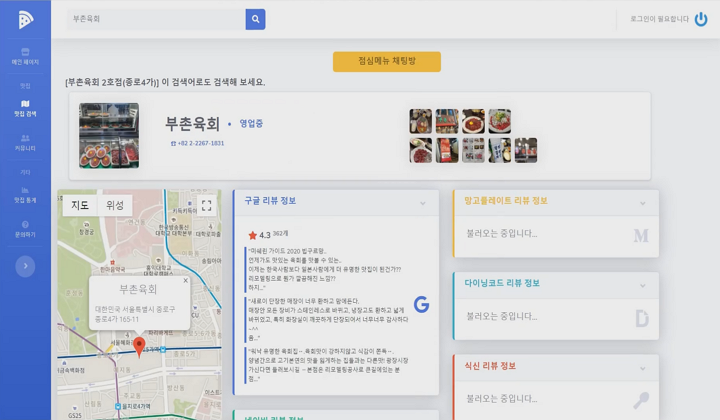Click the second Google review starting 새로이 단장한
This screenshot has height=420, width=720.
pos(327,319)
